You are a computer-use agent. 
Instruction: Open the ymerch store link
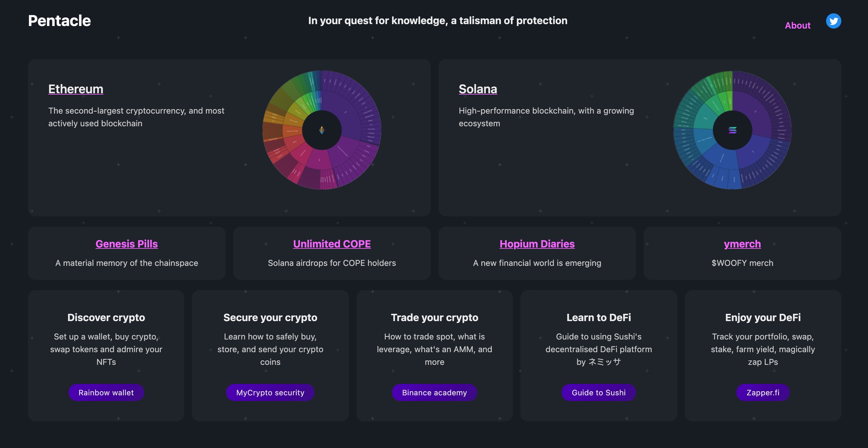[742, 244]
